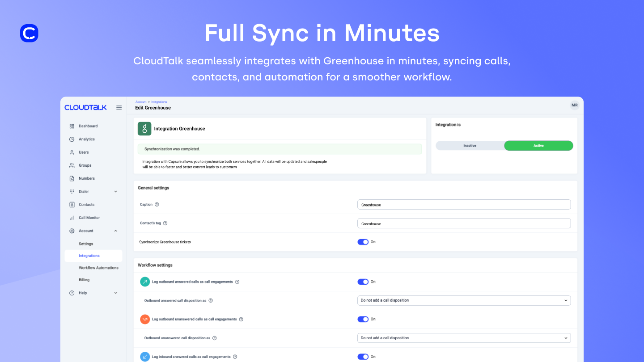Click the MR user avatar
Screen dimensions: 644x362
574,105
